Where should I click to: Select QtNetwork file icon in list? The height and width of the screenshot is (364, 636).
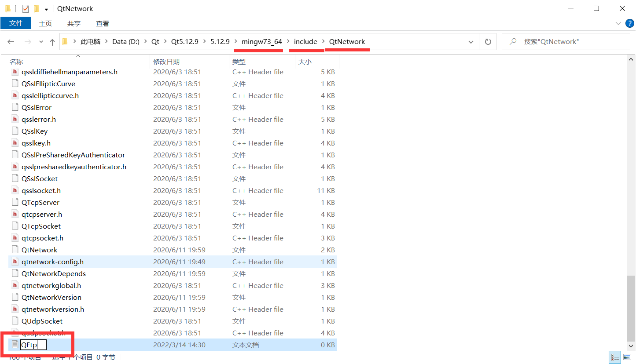coord(15,250)
